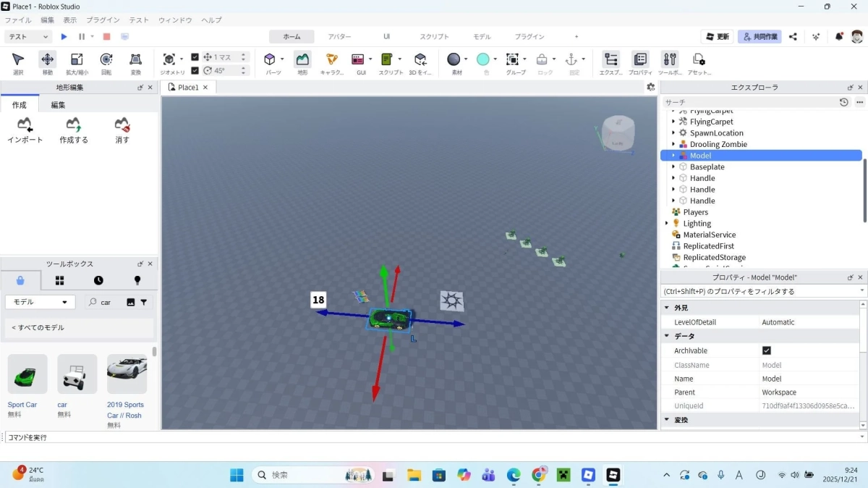
Task: Click the 固定 anchor icon
Action: [571, 59]
